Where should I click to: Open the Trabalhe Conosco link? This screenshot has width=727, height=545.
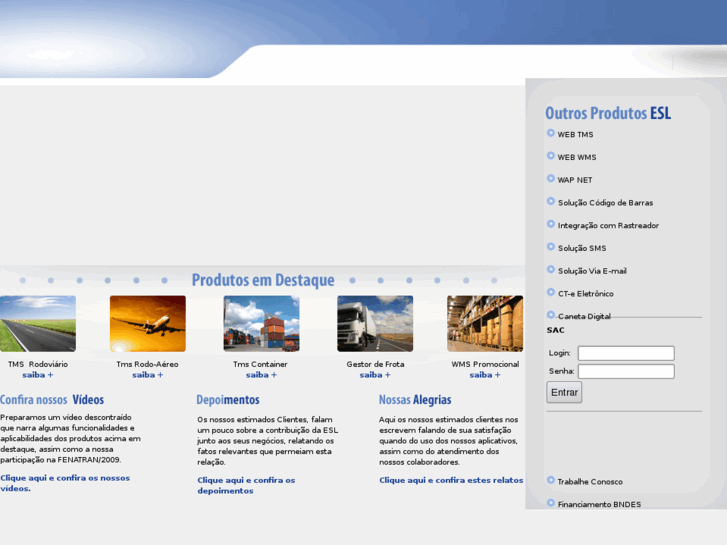point(590,481)
